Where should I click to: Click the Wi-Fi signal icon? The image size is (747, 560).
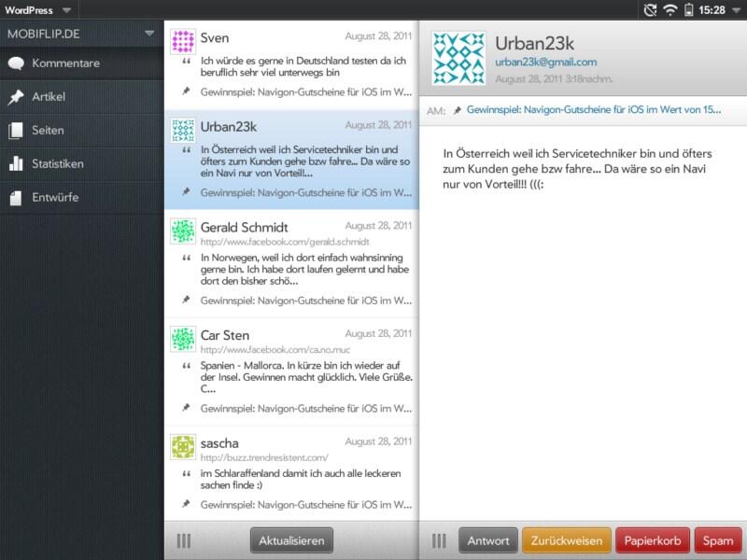[670, 10]
